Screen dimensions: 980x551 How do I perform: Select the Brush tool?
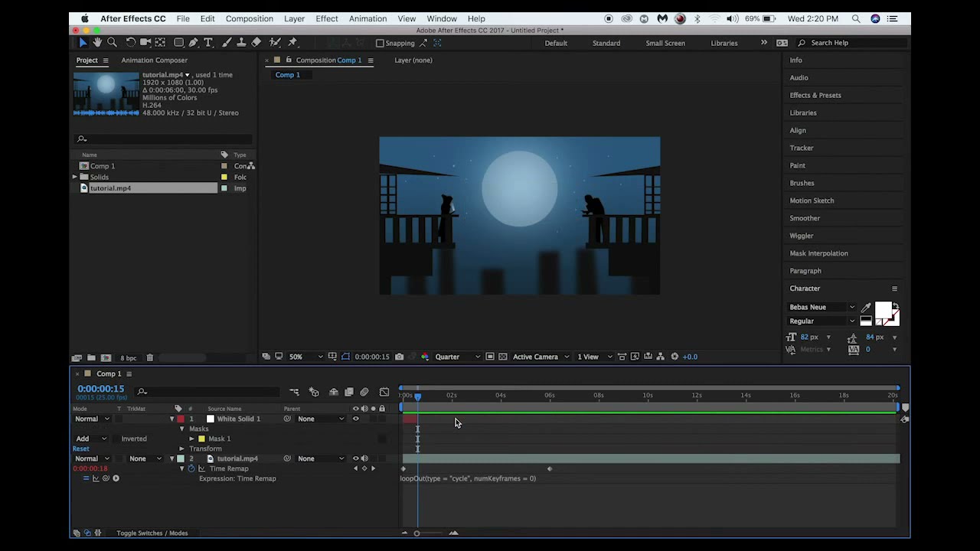227,43
